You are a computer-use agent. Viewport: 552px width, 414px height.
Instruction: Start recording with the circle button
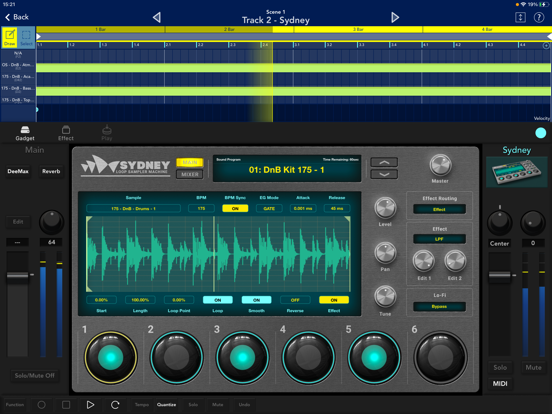coord(42,404)
